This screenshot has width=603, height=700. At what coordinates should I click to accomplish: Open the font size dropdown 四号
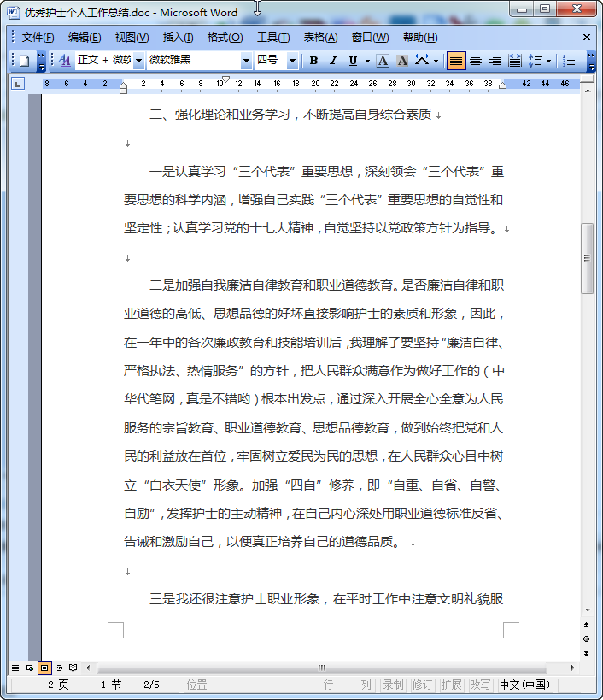click(x=292, y=61)
